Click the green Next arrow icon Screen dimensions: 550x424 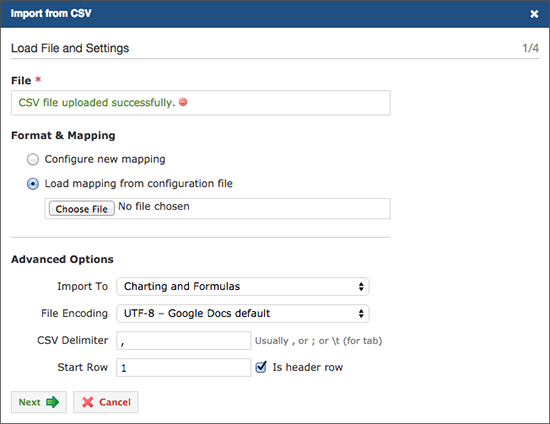[x=53, y=402]
